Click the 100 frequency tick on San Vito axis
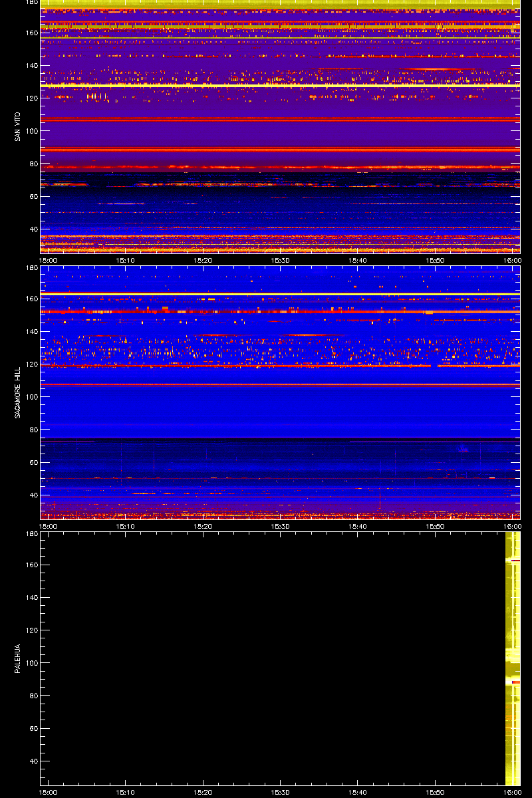This screenshot has width=532, height=798. point(32,131)
